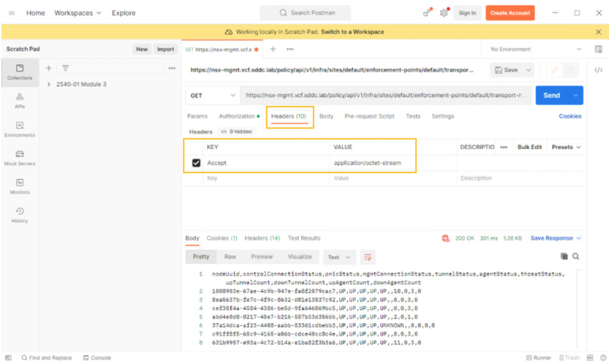
Task: Open the Environments sidebar panel
Action: pyautogui.click(x=20, y=129)
